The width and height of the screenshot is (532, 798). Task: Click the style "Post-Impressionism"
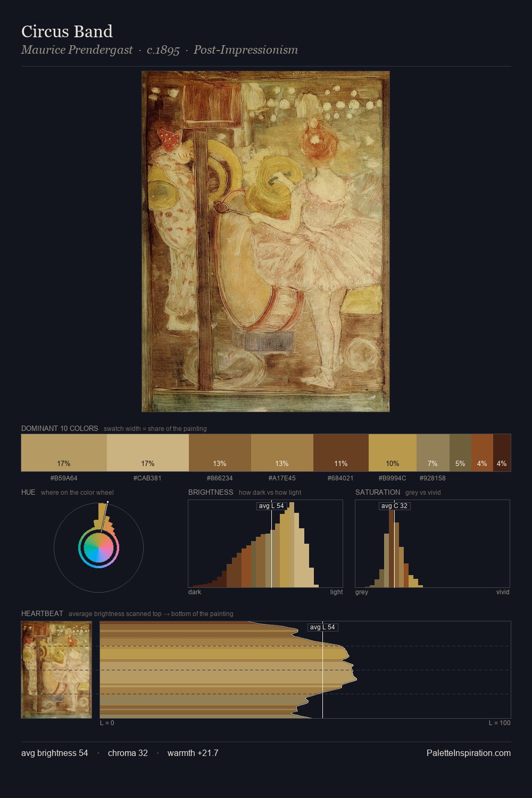coord(246,50)
